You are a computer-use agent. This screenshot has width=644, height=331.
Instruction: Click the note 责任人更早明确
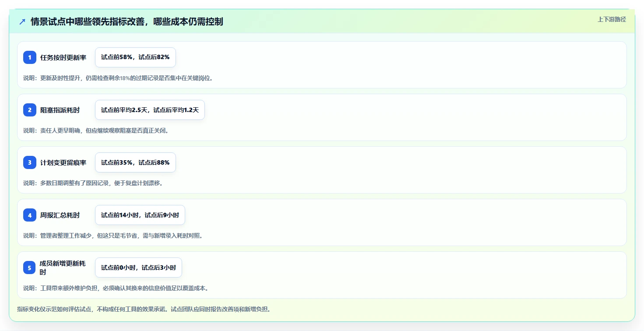96,130
